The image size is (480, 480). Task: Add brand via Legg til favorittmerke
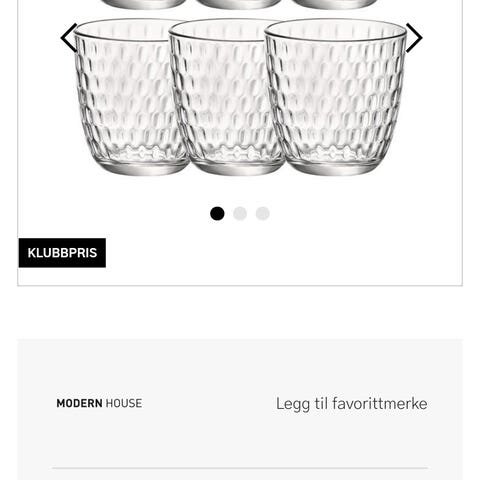352,404
